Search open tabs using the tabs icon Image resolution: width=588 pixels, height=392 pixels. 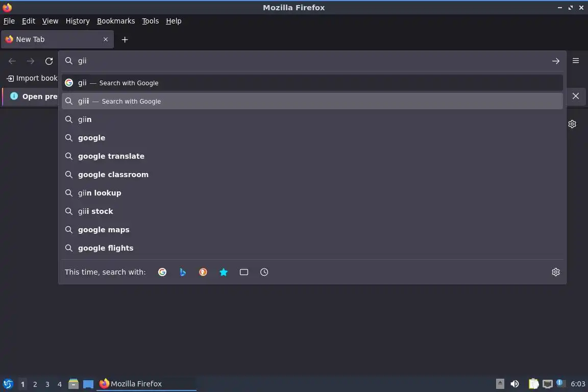[244, 272]
